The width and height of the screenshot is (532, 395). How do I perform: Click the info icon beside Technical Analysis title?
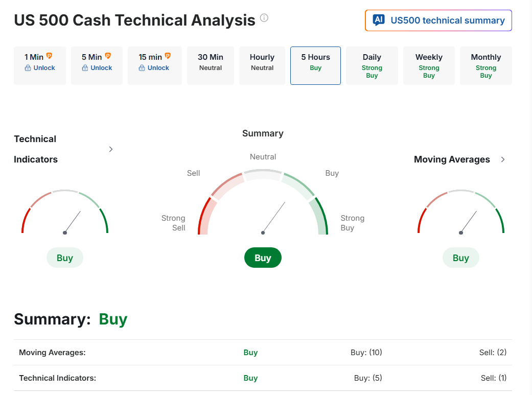coord(264,18)
